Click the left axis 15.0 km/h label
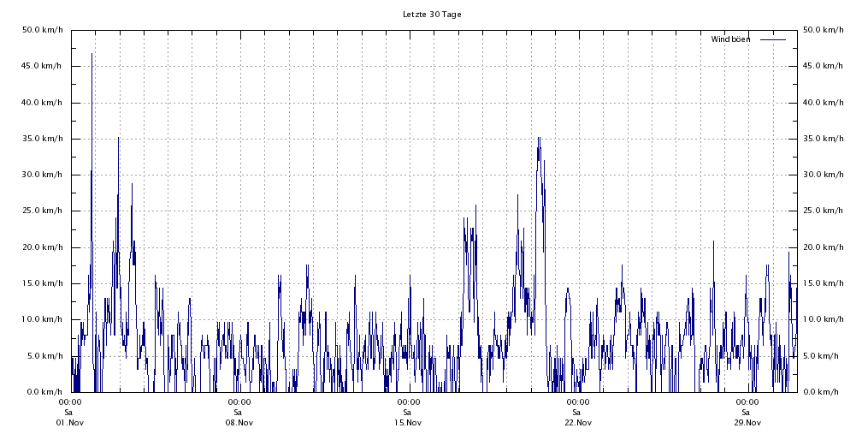This screenshot has width=868, height=434. pyautogui.click(x=43, y=283)
